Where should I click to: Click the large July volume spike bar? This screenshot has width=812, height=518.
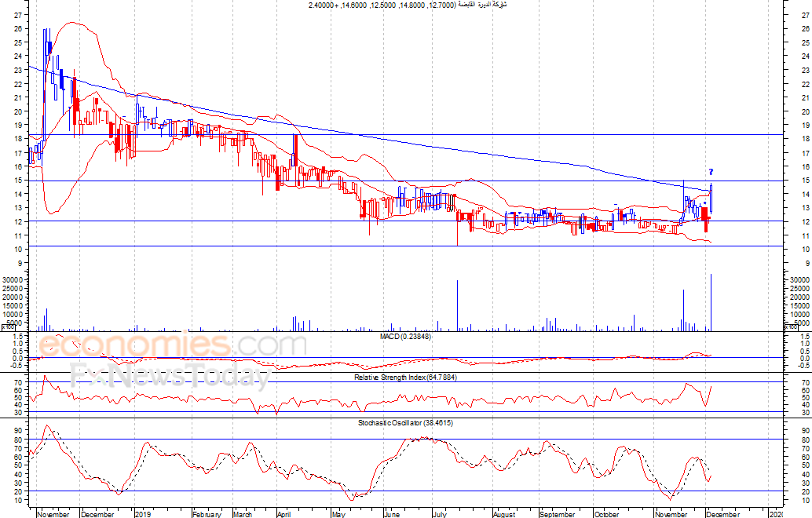(x=457, y=305)
